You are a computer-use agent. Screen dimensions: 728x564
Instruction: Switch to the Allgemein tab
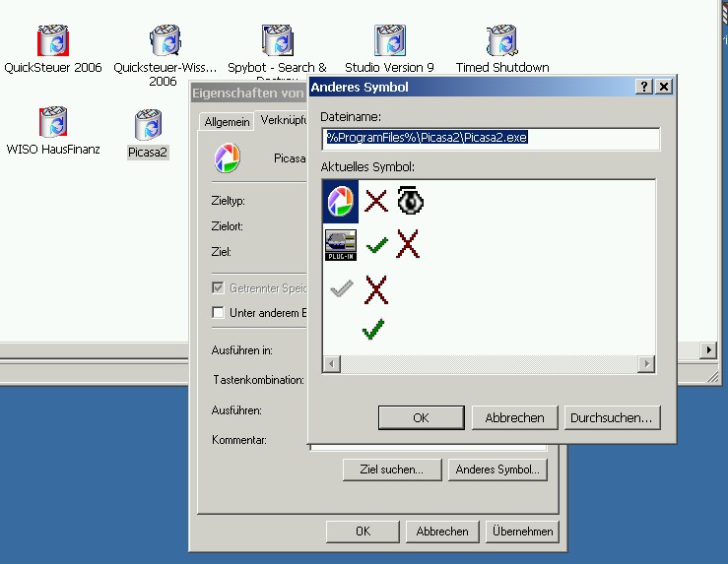[227, 122]
